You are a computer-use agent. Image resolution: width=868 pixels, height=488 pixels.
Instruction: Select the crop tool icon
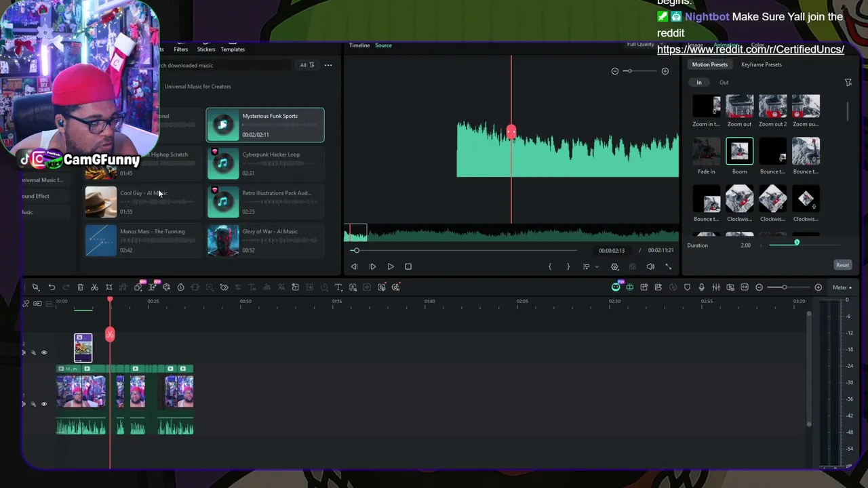[109, 287]
